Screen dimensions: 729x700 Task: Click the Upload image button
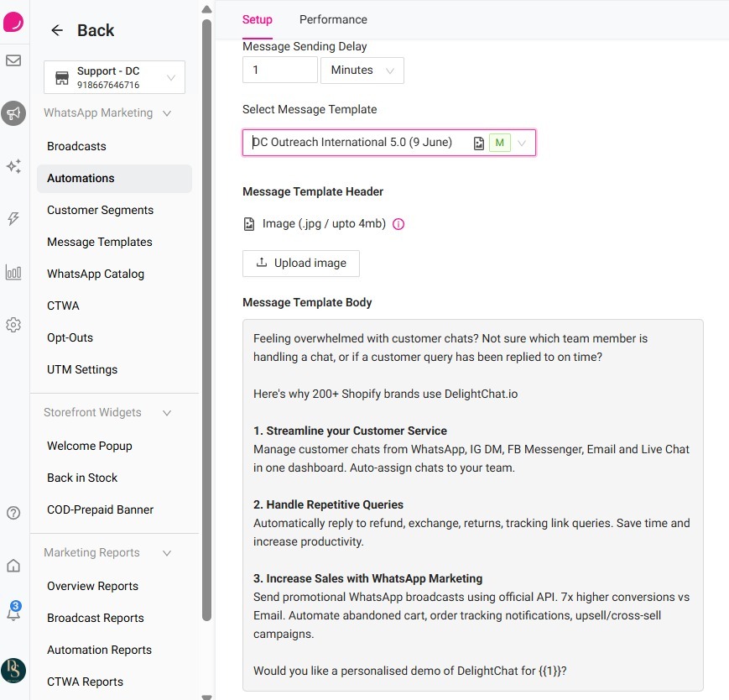[301, 264]
